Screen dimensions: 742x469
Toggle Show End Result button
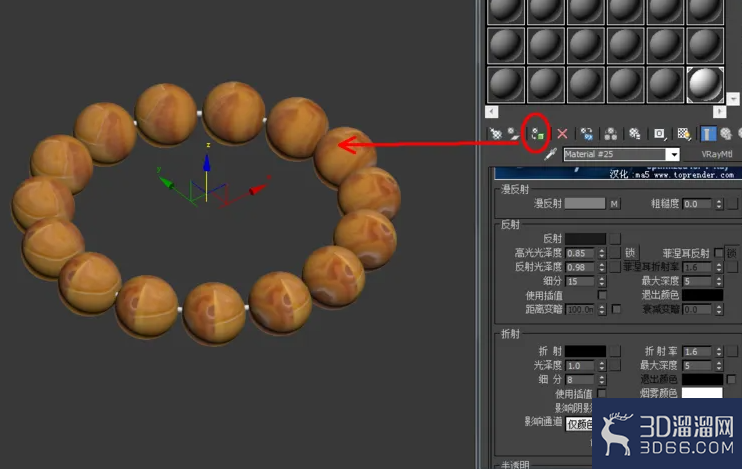(707, 134)
